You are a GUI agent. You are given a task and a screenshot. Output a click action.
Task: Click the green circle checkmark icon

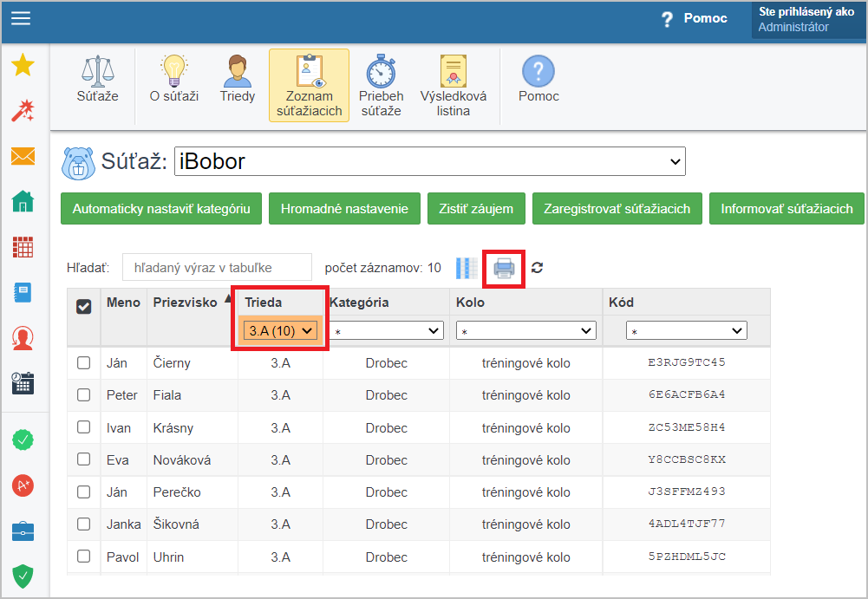point(23,440)
